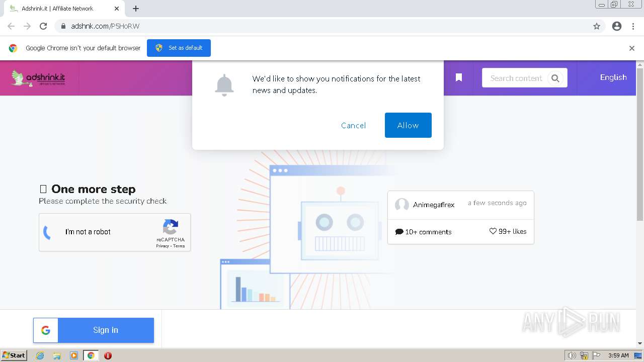This screenshot has width=644, height=362.
Task: Click the Animegafirex username
Action: [x=434, y=205]
